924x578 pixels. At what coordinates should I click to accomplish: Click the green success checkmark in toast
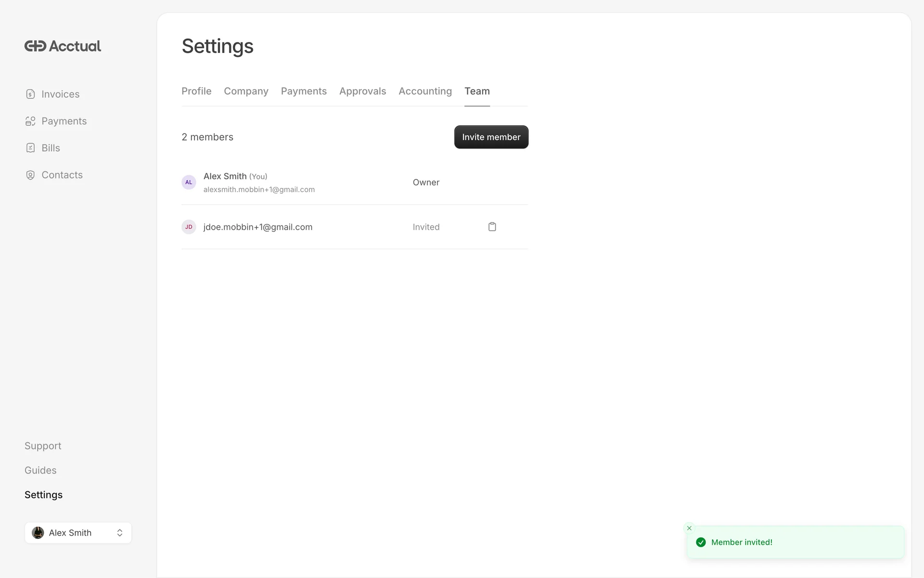point(701,542)
